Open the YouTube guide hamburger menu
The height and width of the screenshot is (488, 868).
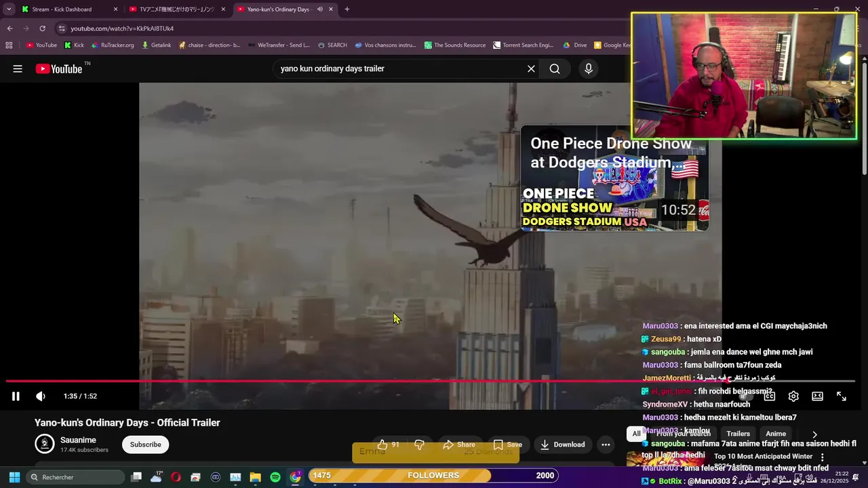coord(18,68)
